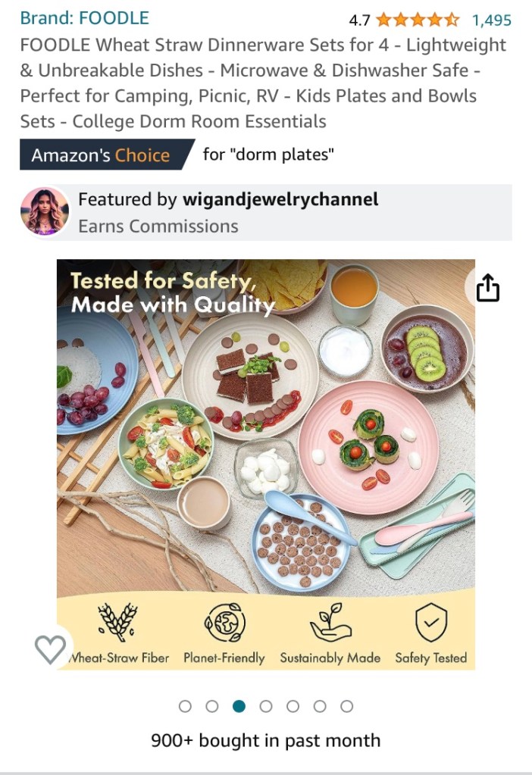Tap the FOODLE Wheat Straw product title
Screen dimensions: 532x775
pyautogui.click(x=263, y=83)
